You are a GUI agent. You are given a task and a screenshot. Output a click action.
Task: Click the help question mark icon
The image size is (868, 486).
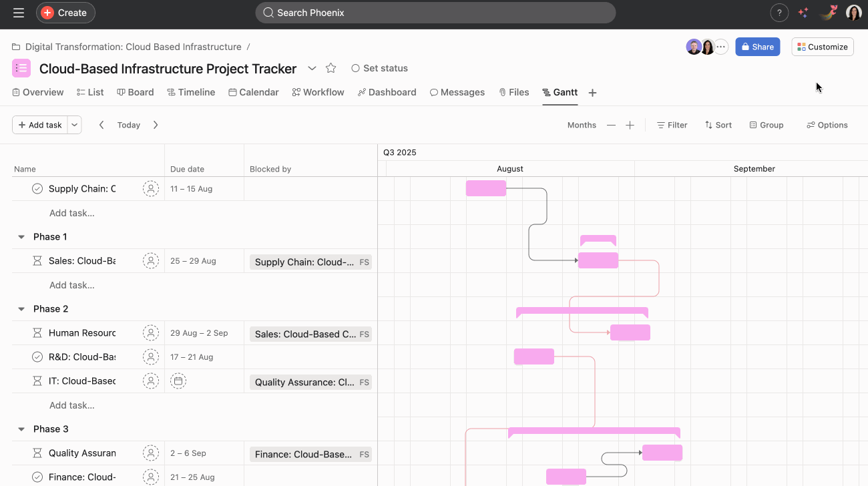pyautogui.click(x=779, y=13)
